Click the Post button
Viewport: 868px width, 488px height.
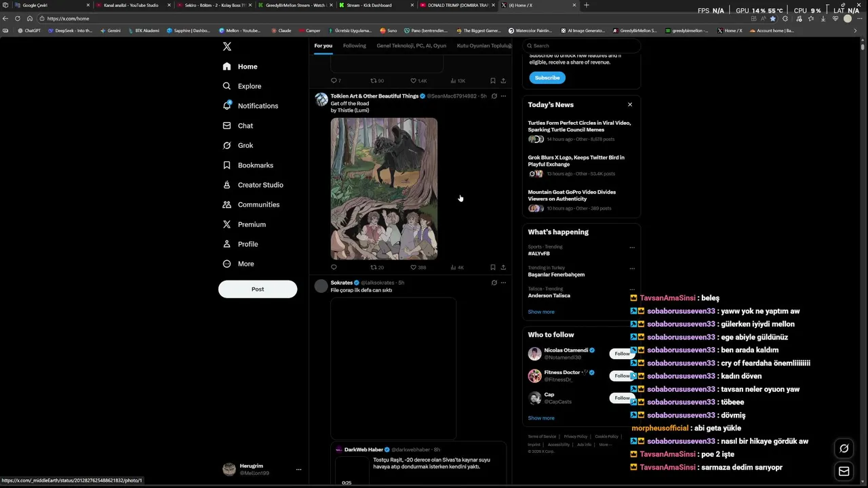point(258,289)
